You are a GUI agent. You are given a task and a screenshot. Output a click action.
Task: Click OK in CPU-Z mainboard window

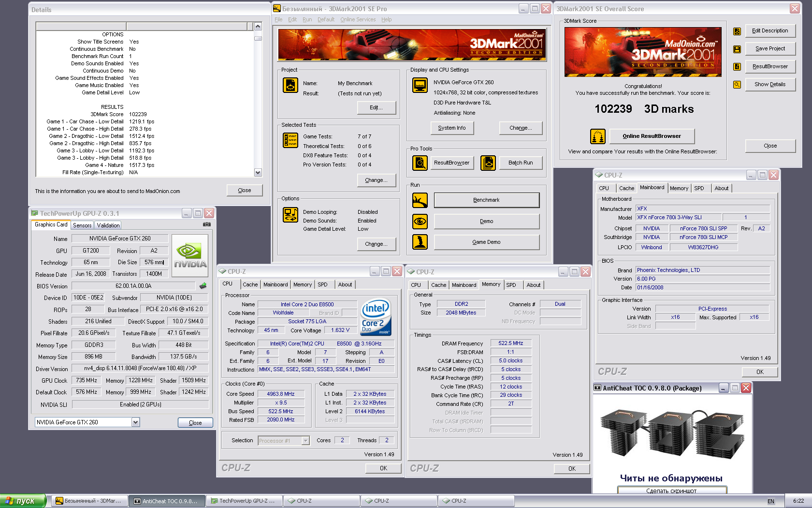(x=760, y=372)
